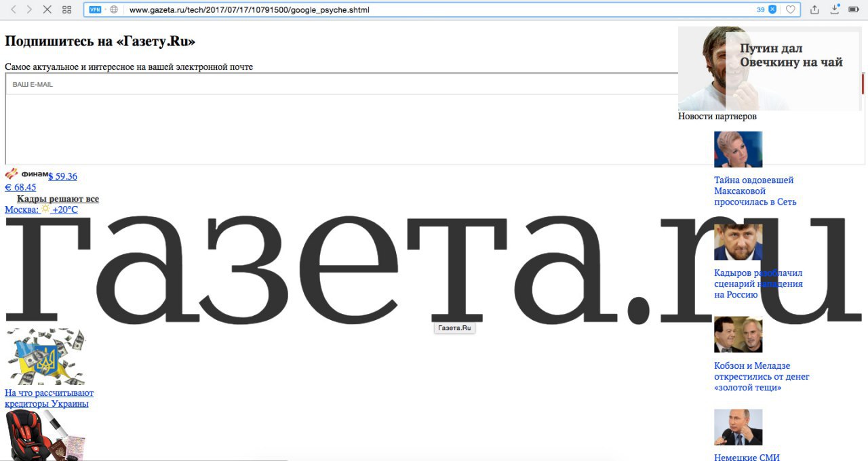This screenshot has height=461, width=868.
Task: Add page to bookmarks with heart icon
Action: coord(790,9)
